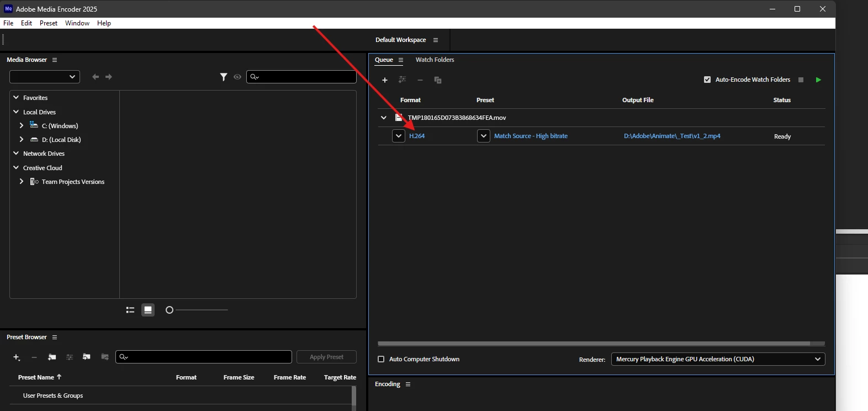Click the Remove minus icon in Queue toolbar
This screenshot has height=411, width=868.
pos(420,80)
